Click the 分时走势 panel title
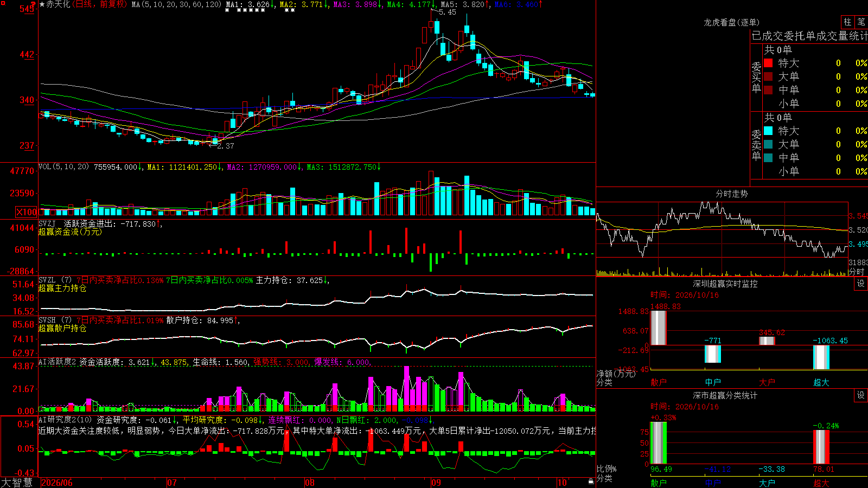Screen dimensions: 868x488 point(731,194)
